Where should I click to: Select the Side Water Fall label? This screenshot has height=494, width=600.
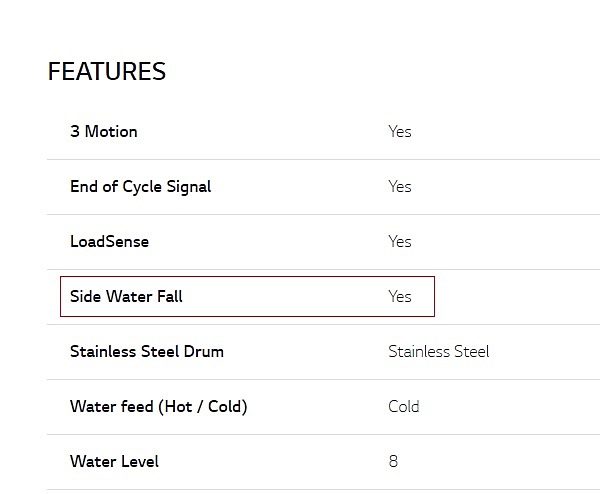click(126, 297)
